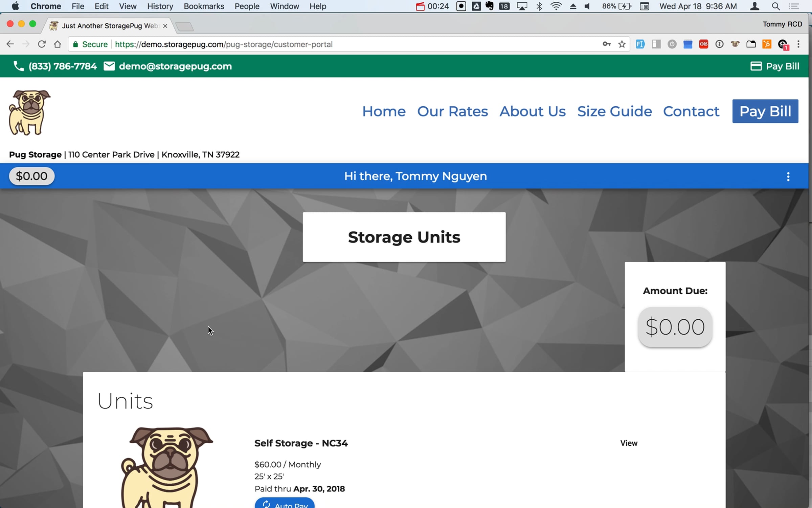
Task: Enable Auto Pay for unit NC34
Action: 285,503
